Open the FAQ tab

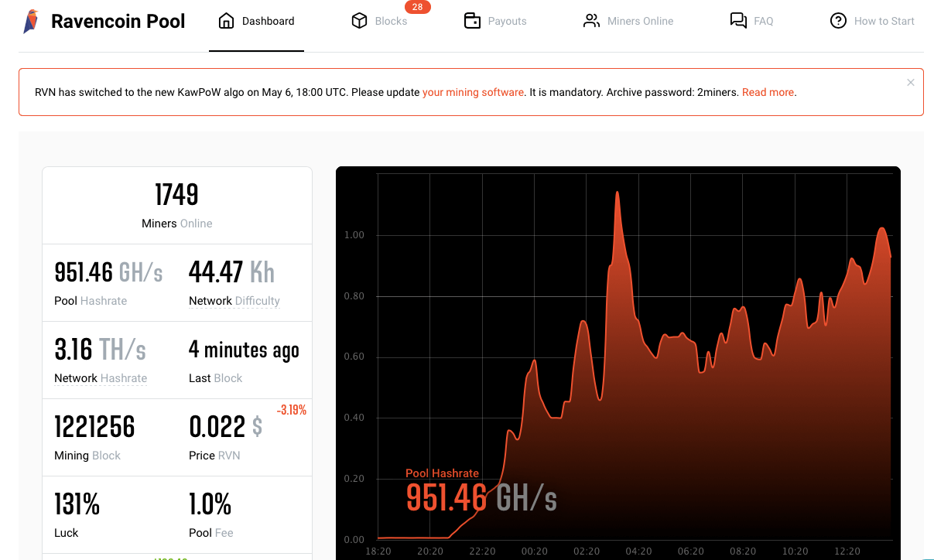click(x=763, y=21)
